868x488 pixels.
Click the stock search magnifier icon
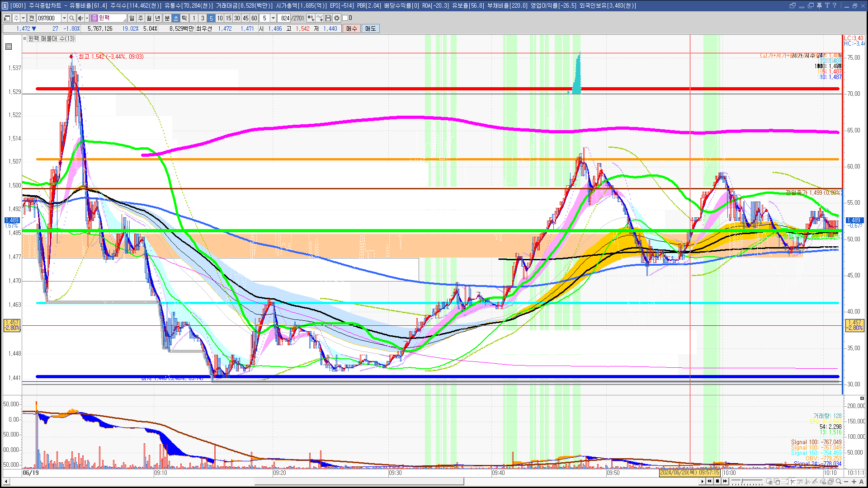pyautogui.click(x=71, y=18)
